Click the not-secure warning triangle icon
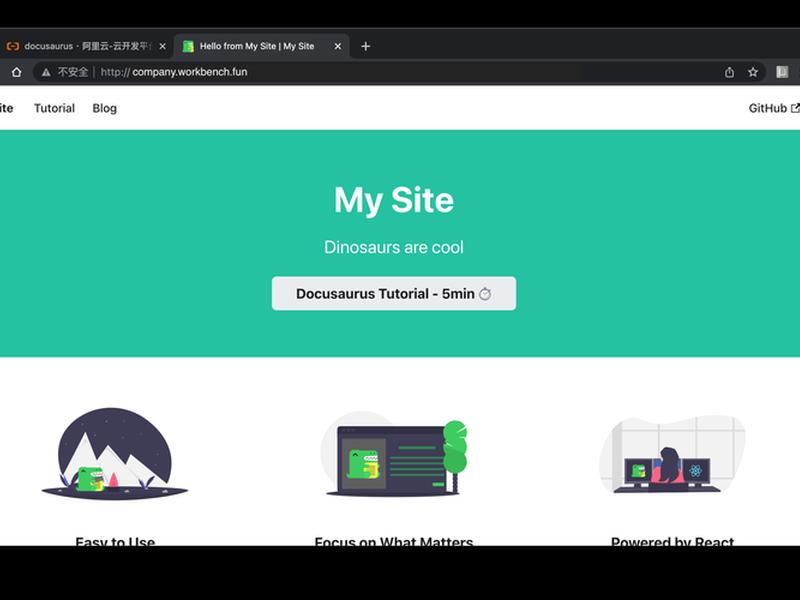Viewport: 800px width, 600px height. 46,72
